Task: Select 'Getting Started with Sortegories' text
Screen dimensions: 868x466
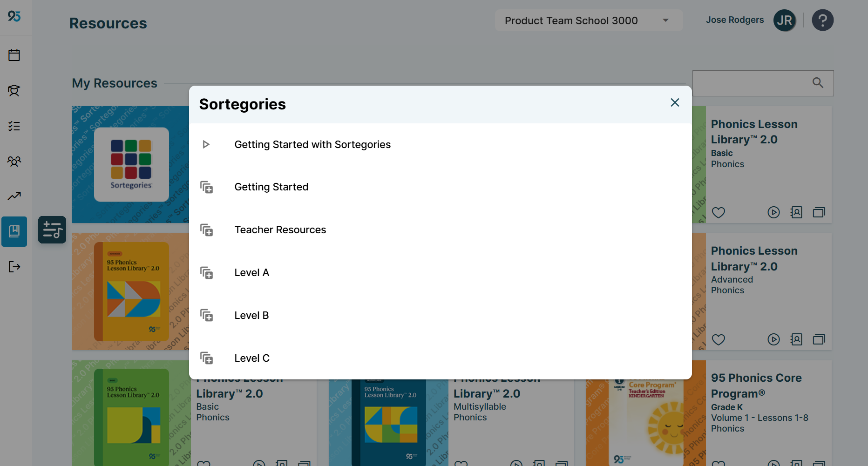Action: pos(312,144)
